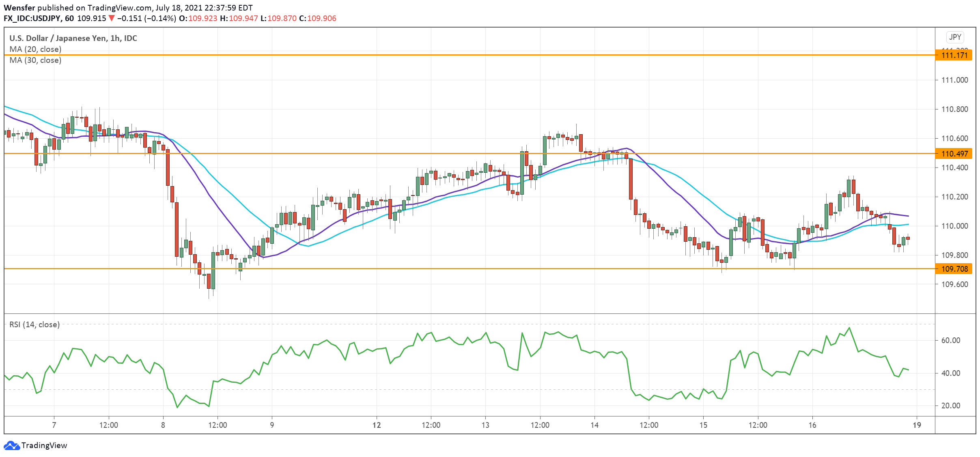980x457 pixels.
Task: Click the RSI (14, close) indicator legend
Action: (x=34, y=324)
